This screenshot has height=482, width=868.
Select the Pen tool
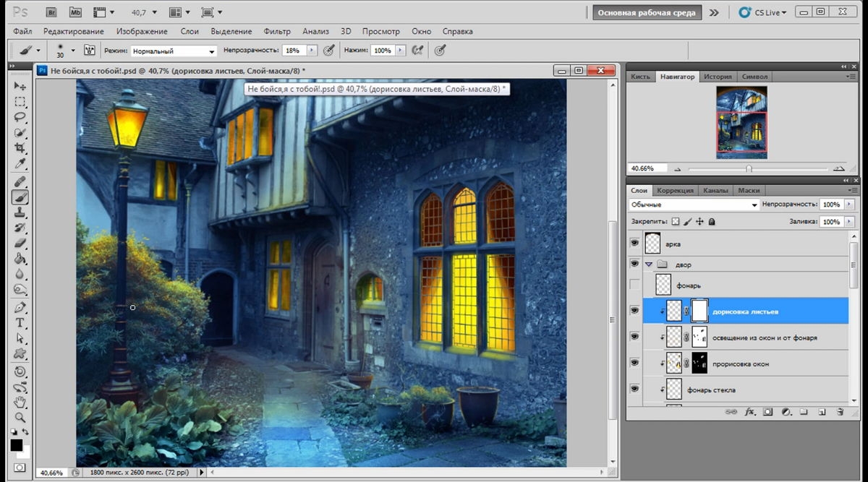point(20,308)
